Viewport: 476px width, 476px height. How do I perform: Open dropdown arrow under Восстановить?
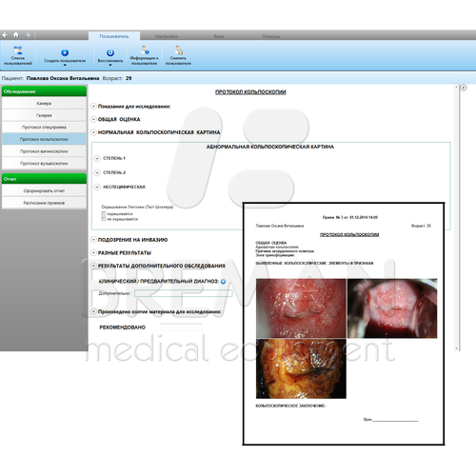click(110, 65)
